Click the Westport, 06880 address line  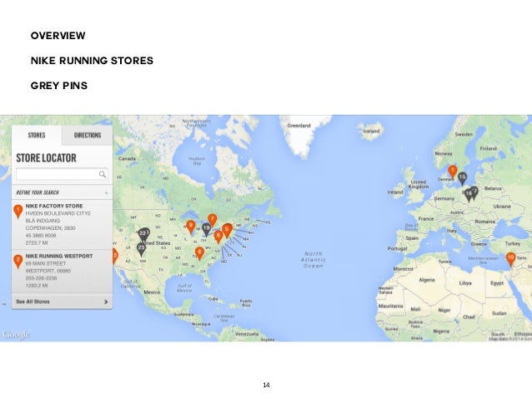[48, 271]
